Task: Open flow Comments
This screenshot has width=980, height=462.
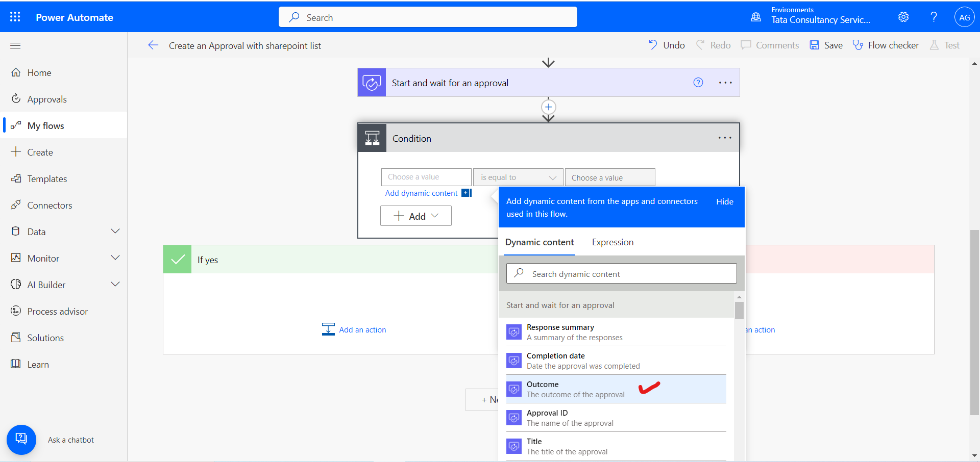Action: (x=770, y=45)
